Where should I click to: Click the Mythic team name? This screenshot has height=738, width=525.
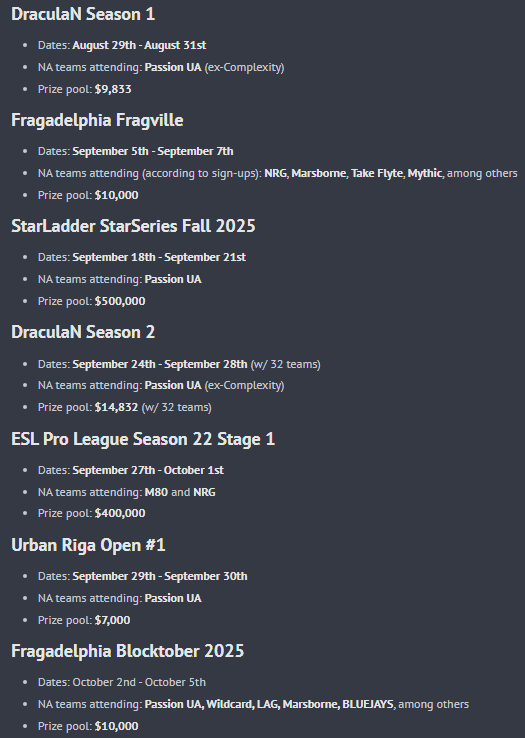425,173
